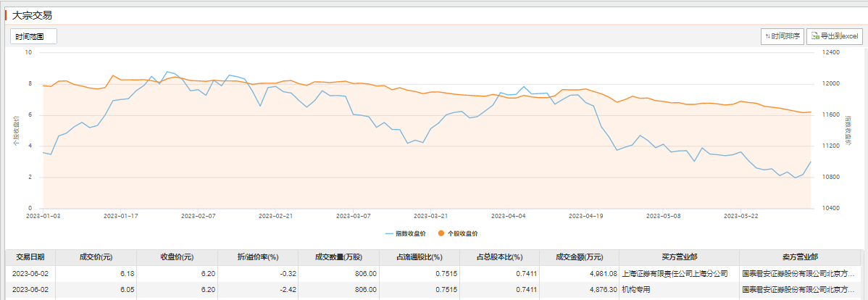
Task: Click the 收盘价(元) column header
Action: [177, 257]
